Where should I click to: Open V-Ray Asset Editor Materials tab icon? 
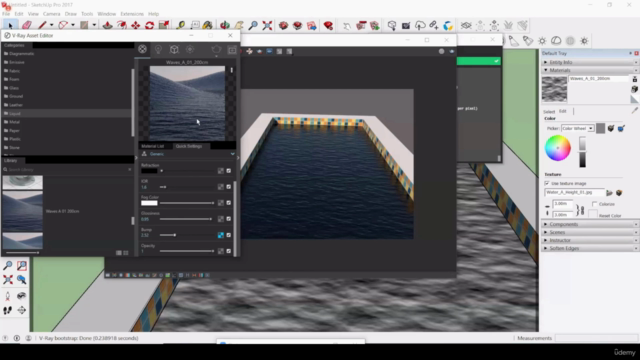[x=142, y=49]
